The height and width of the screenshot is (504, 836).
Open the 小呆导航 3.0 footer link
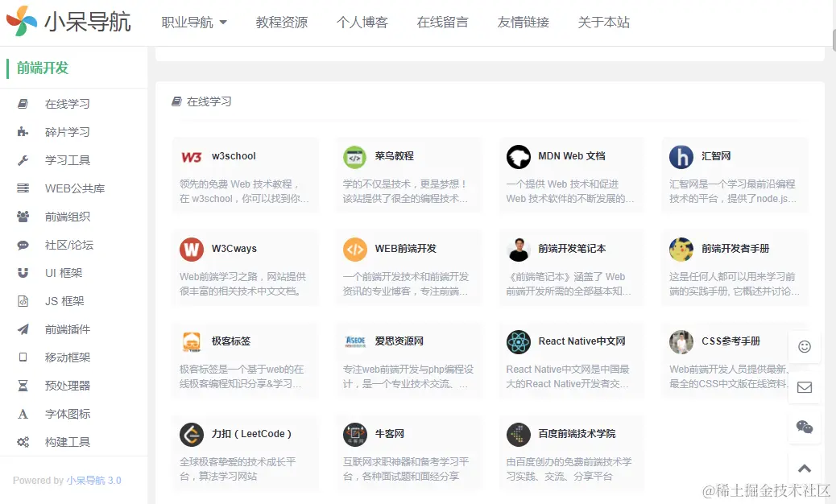(94, 481)
